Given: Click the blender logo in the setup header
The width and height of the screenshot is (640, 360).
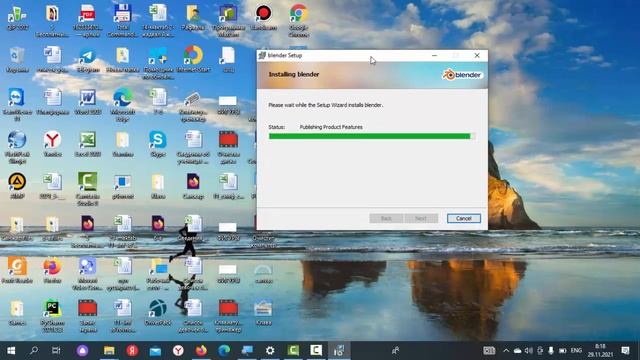Looking at the screenshot, I should click(x=463, y=75).
